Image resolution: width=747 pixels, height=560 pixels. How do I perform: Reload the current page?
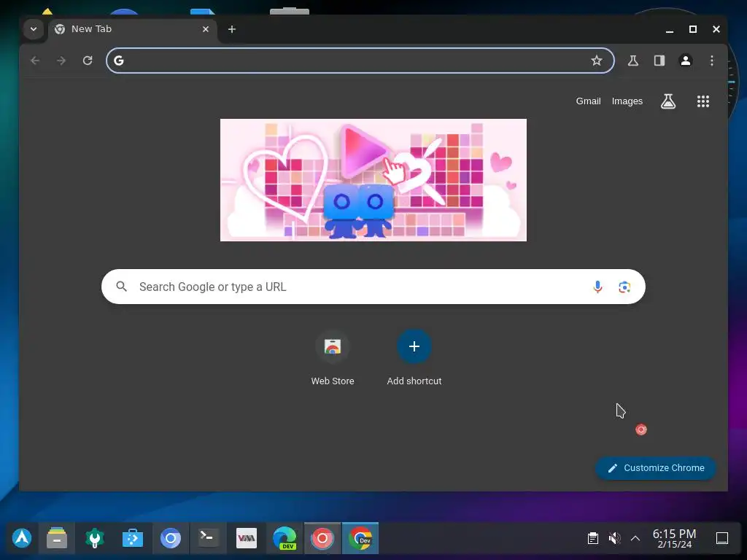(88, 61)
